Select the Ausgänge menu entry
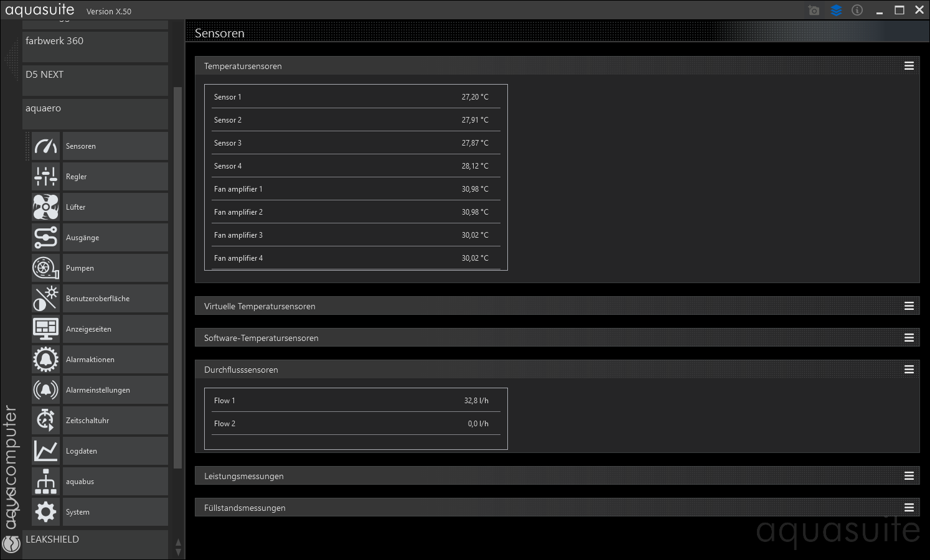The image size is (930, 560). coord(115,238)
